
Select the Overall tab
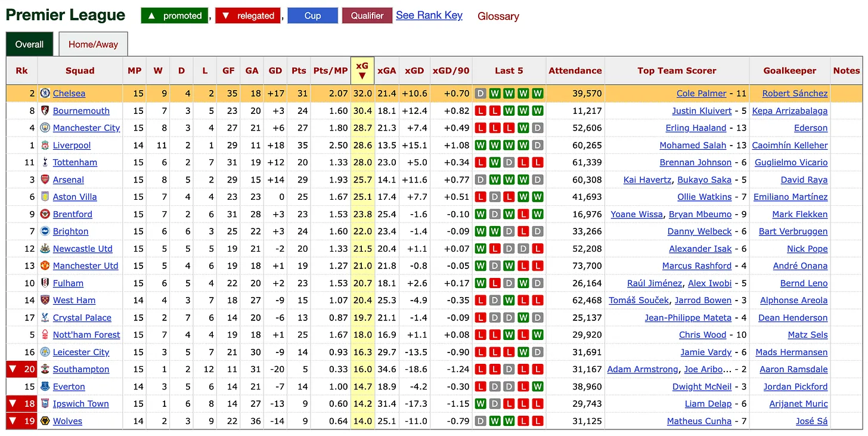point(29,44)
